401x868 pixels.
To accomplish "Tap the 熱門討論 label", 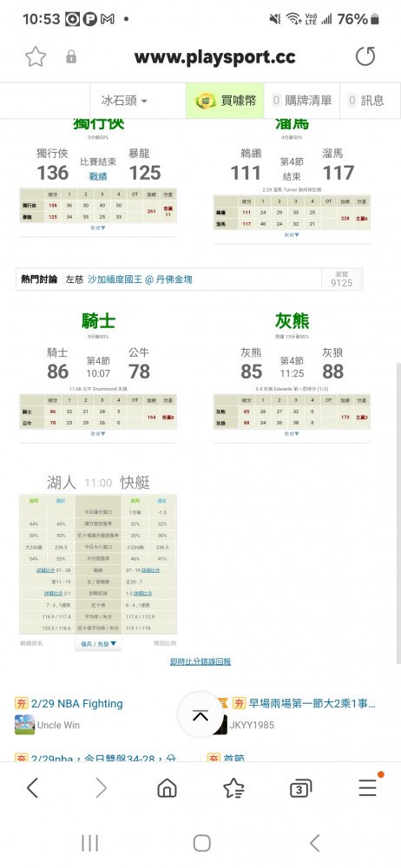I will click(x=39, y=279).
